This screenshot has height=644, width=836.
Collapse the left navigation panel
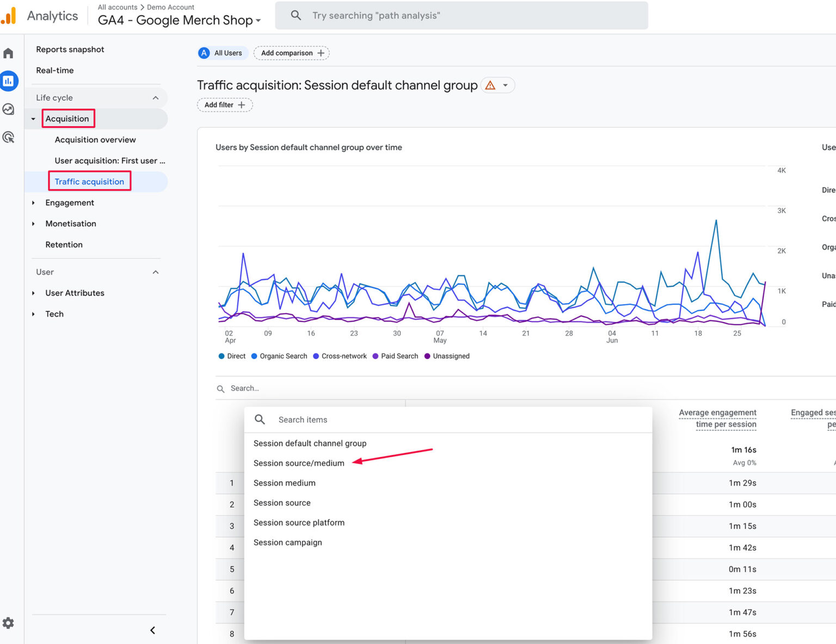click(152, 630)
